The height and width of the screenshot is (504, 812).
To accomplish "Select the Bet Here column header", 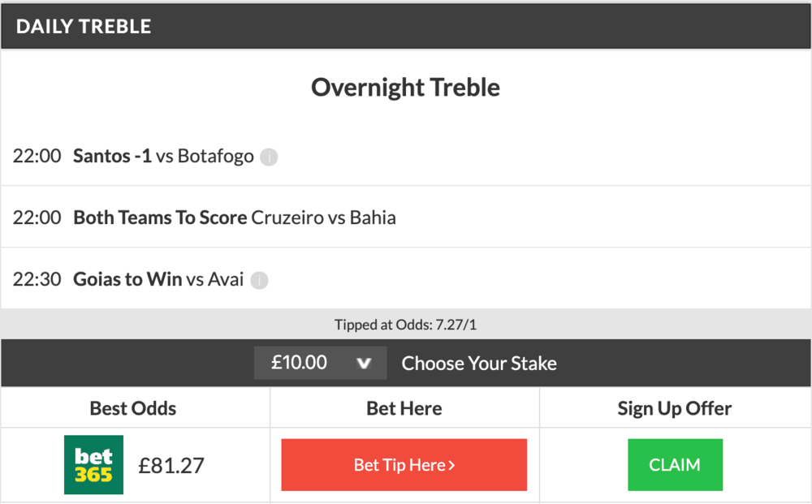I will [x=404, y=408].
